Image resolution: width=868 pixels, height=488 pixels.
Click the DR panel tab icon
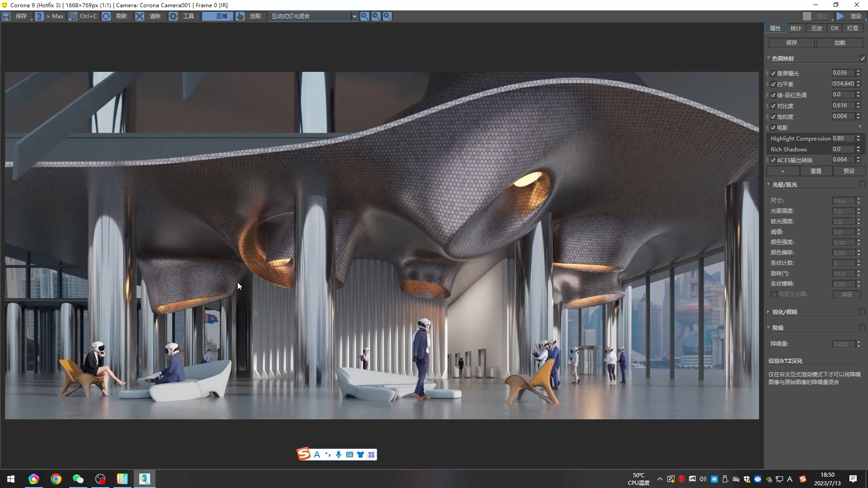[x=835, y=28]
